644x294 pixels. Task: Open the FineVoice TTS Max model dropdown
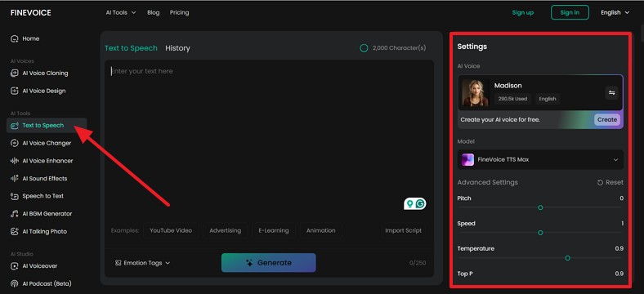click(x=540, y=160)
